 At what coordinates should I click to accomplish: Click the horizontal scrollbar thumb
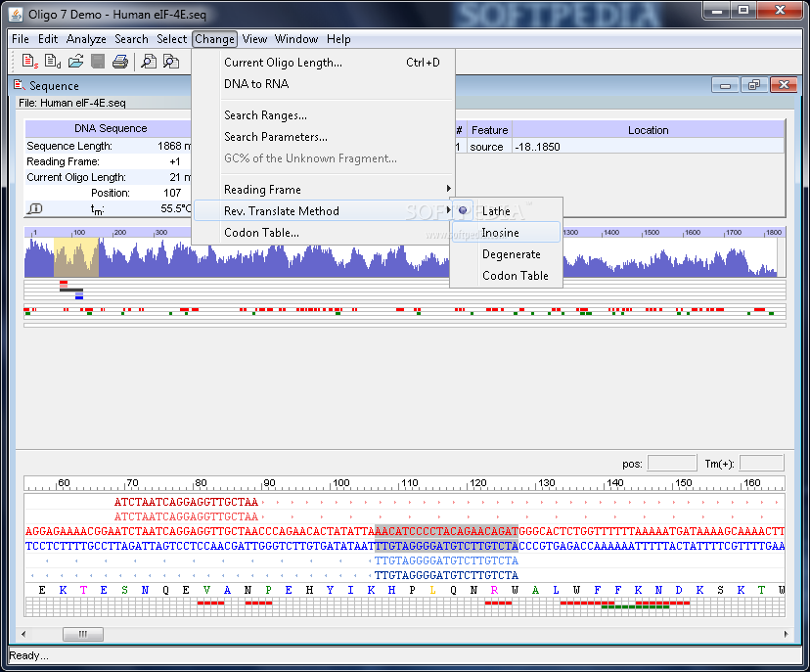82,634
